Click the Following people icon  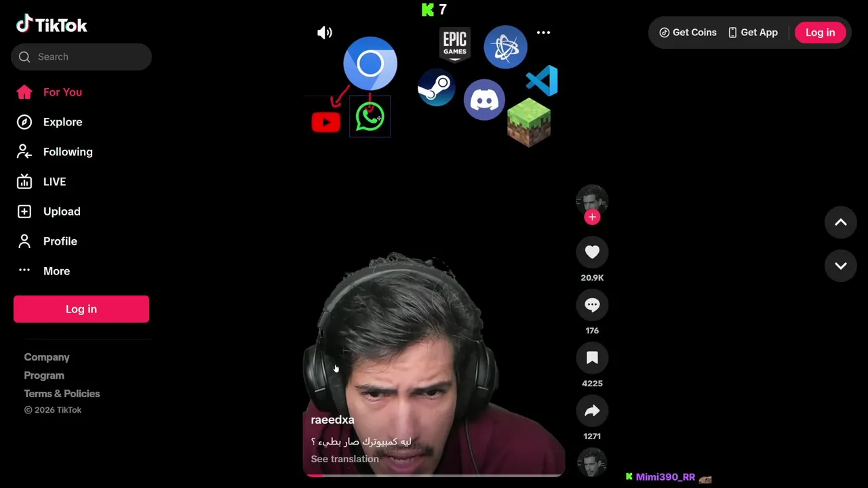tap(24, 152)
